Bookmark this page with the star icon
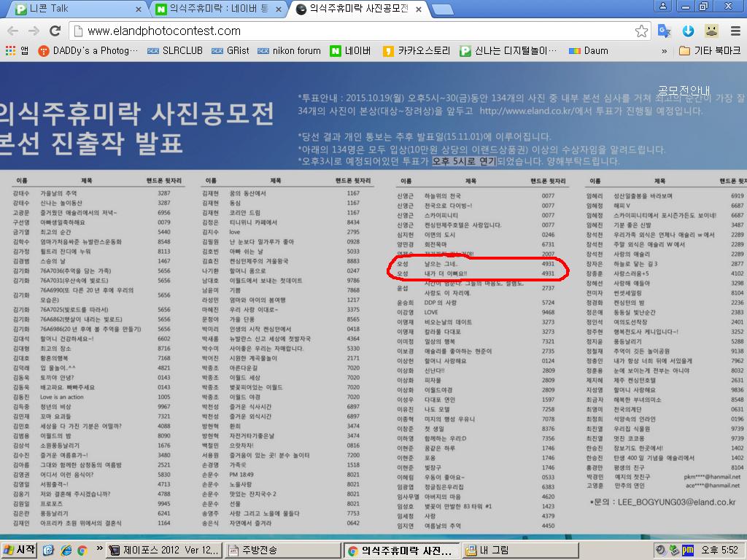 (x=641, y=31)
